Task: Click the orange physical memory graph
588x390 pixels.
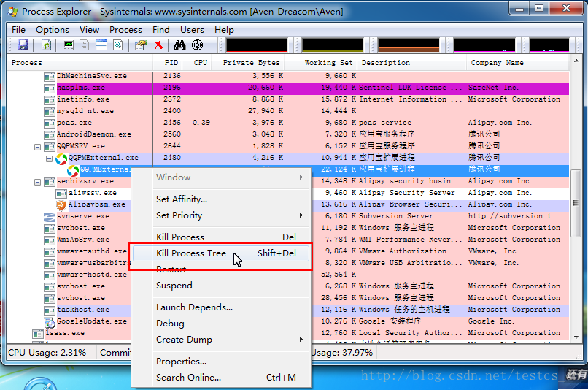Action: [409, 45]
